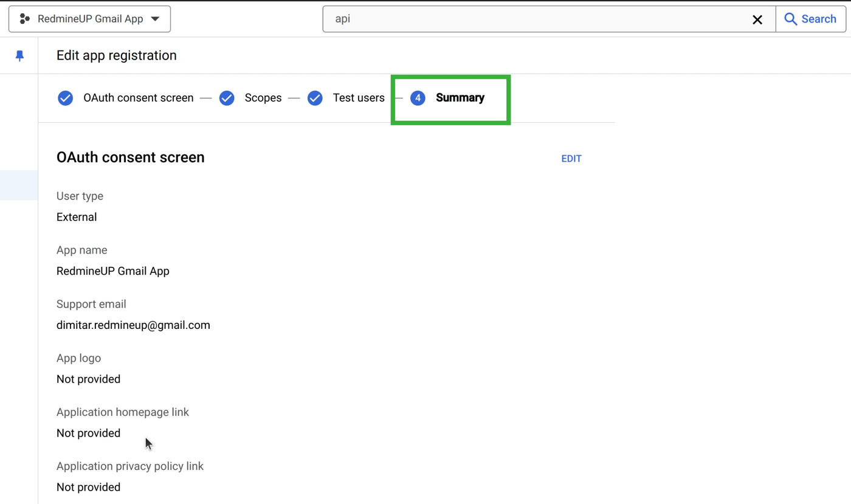Open the OAuth consent screen step in the stepper
Screen dimensions: 851x504
pos(139,98)
